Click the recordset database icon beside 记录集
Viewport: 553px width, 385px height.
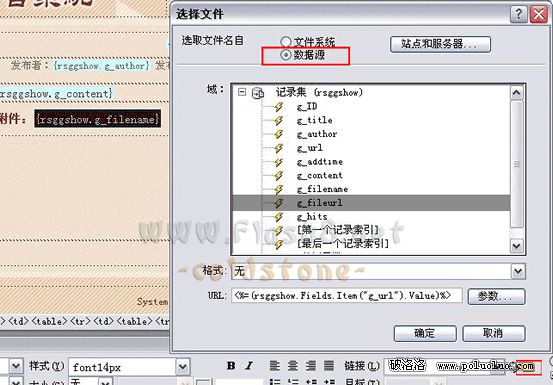point(258,93)
